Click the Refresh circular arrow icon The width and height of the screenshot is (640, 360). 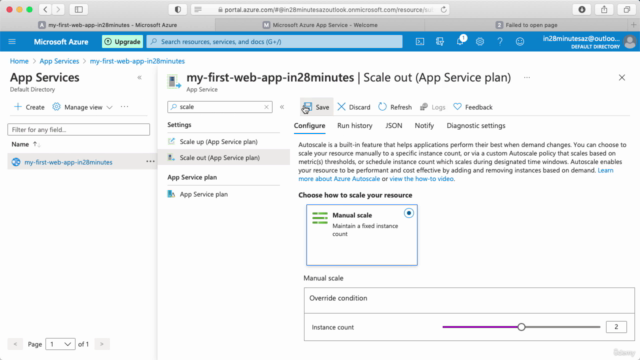[382, 107]
